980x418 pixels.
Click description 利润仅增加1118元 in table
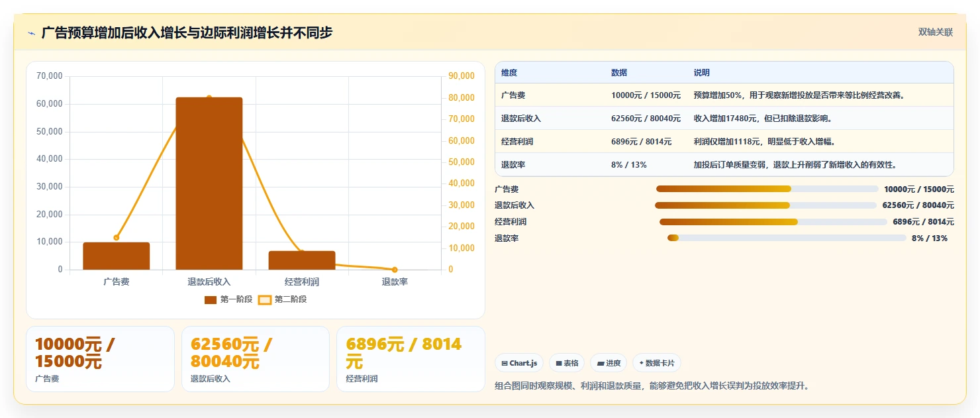[765, 142]
